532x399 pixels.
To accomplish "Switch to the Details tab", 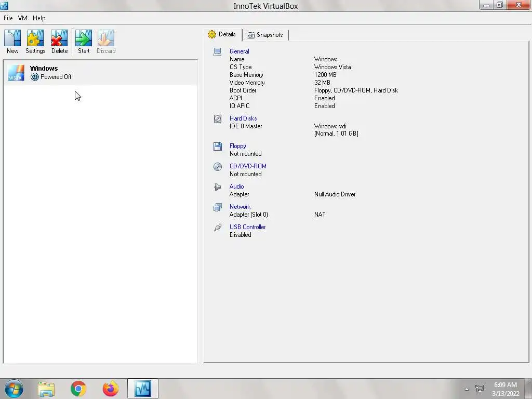I will [x=222, y=35].
